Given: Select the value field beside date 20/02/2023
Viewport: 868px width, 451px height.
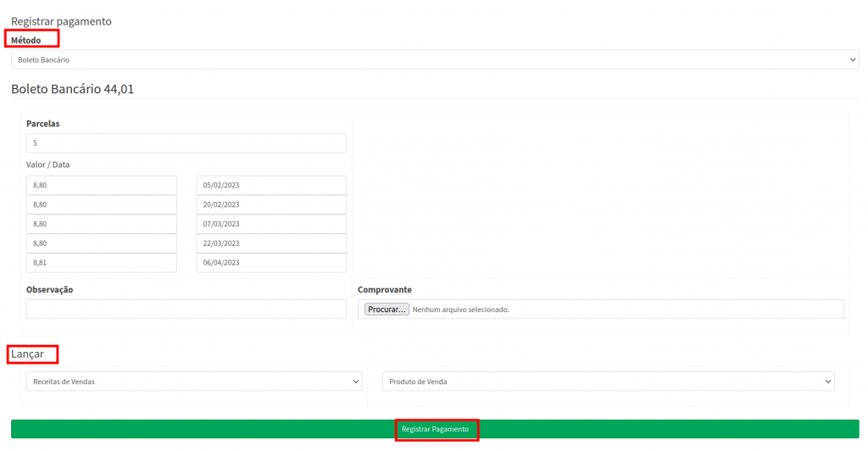Looking at the screenshot, I should 102,204.
